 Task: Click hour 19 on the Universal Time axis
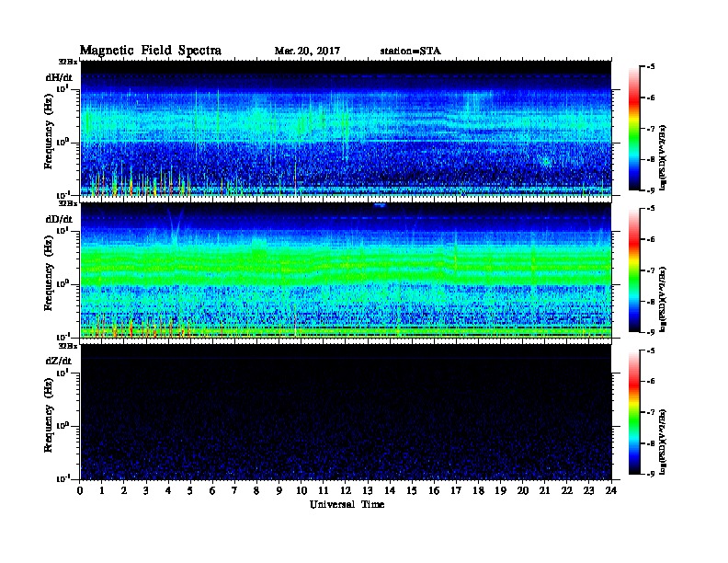[x=500, y=490]
